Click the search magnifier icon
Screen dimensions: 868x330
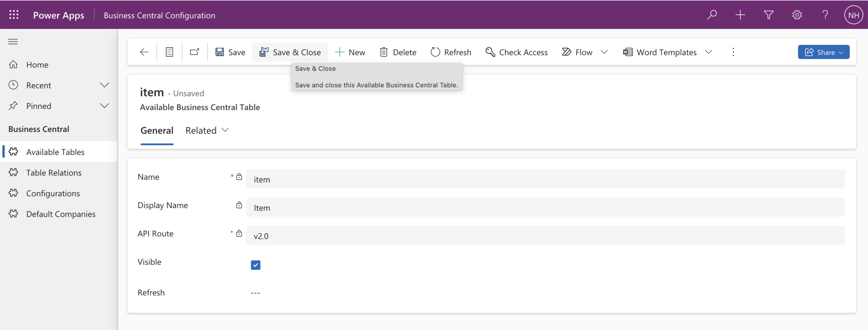point(712,15)
